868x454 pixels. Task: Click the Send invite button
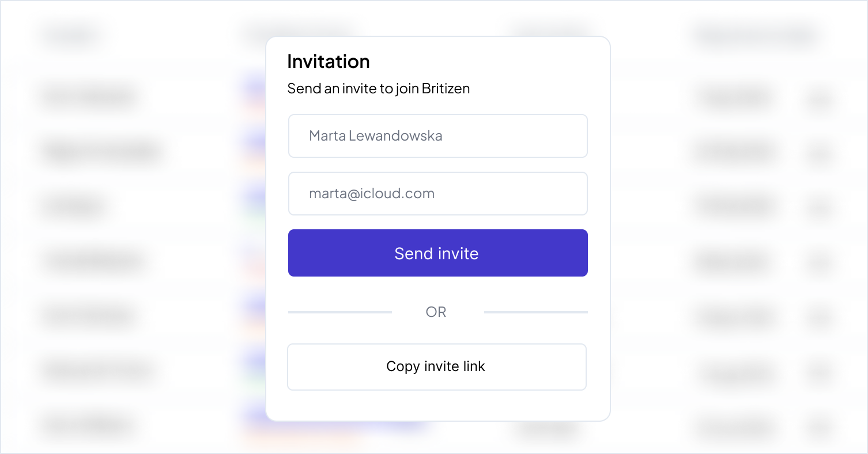coord(437,253)
